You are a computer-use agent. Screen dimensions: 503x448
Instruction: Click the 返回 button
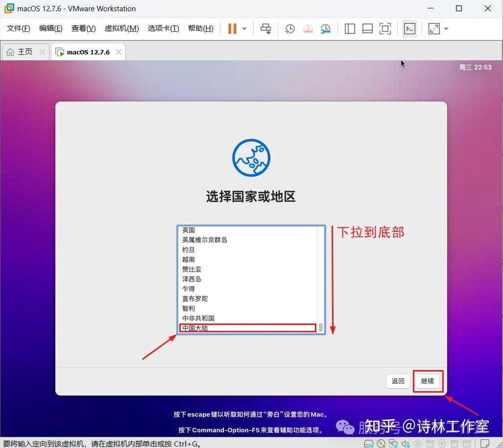[x=398, y=381]
